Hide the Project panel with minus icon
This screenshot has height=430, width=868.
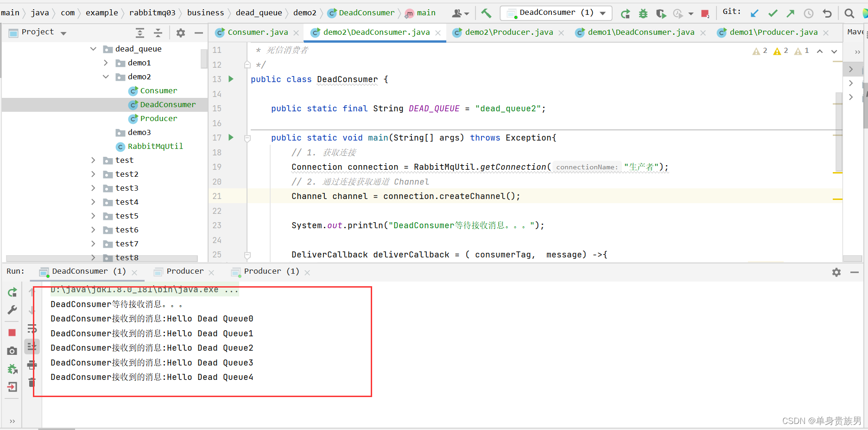pyautogui.click(x=199, y=32)
